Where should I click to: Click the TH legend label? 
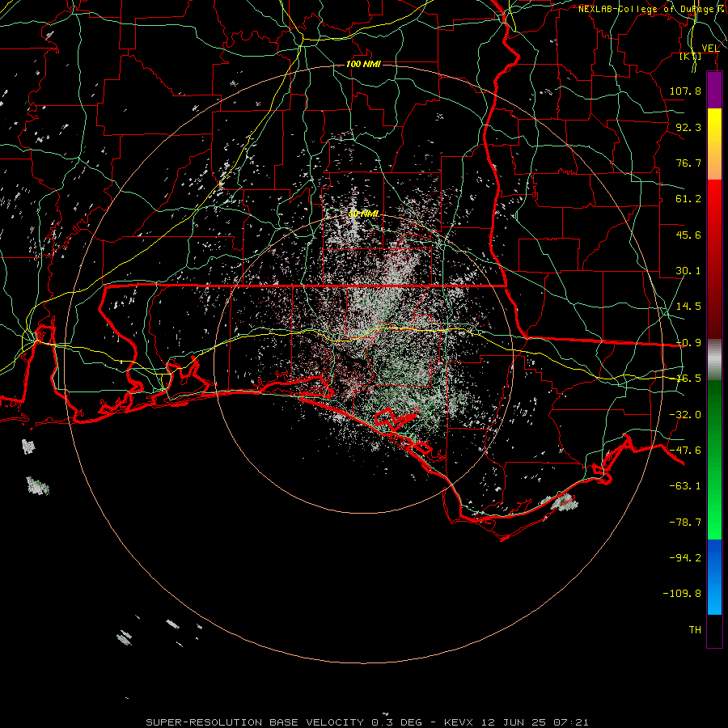(x=695, y=630)
